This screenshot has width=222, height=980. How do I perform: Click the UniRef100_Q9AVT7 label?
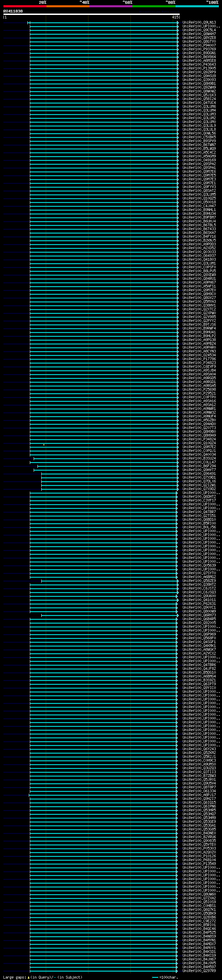pos(199,470)
